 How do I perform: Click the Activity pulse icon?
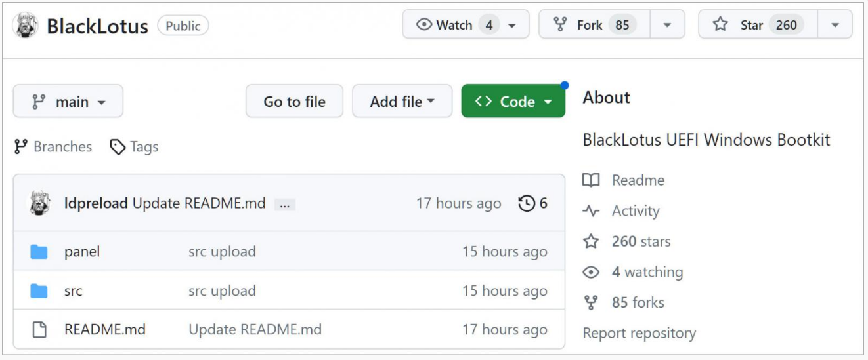click(x=591, y=211)
